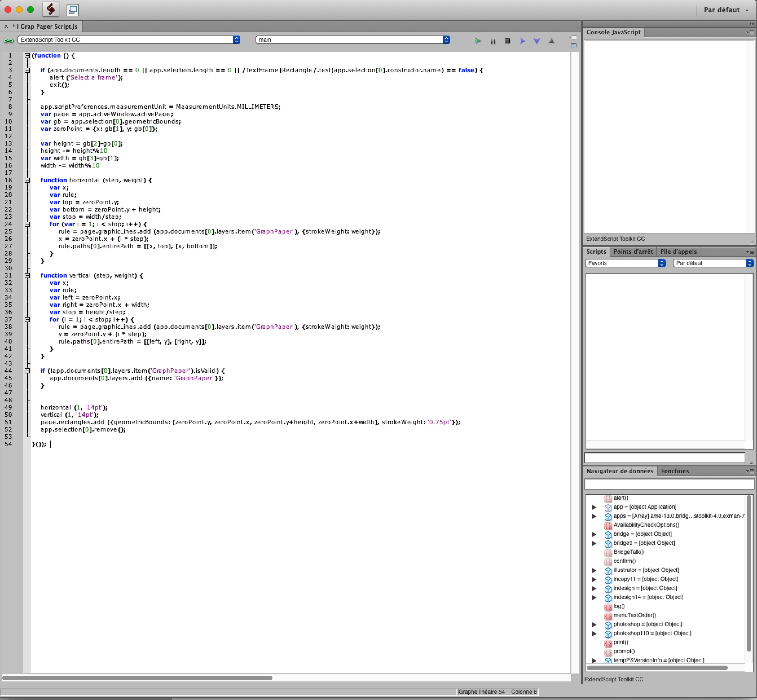Viewport: 757px width, 700px height.
Task: Collapse the horizontal function code fold
Action: pyautogui.click(x=27, y=180)
